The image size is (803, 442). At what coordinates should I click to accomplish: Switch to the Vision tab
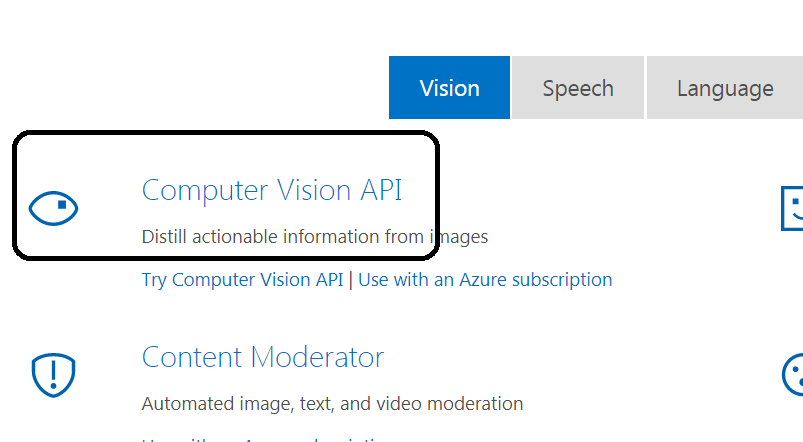click(x=449, y=88)
